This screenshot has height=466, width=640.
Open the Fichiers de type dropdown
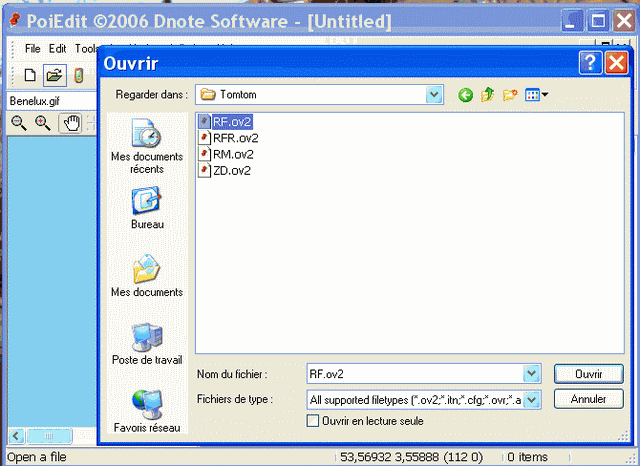[x=532, y=399]
